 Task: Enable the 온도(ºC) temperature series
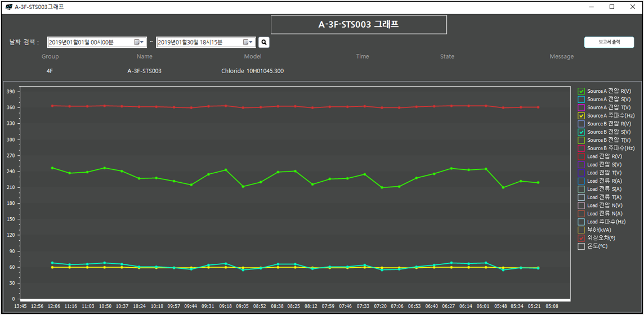click(x=582, y=246)
